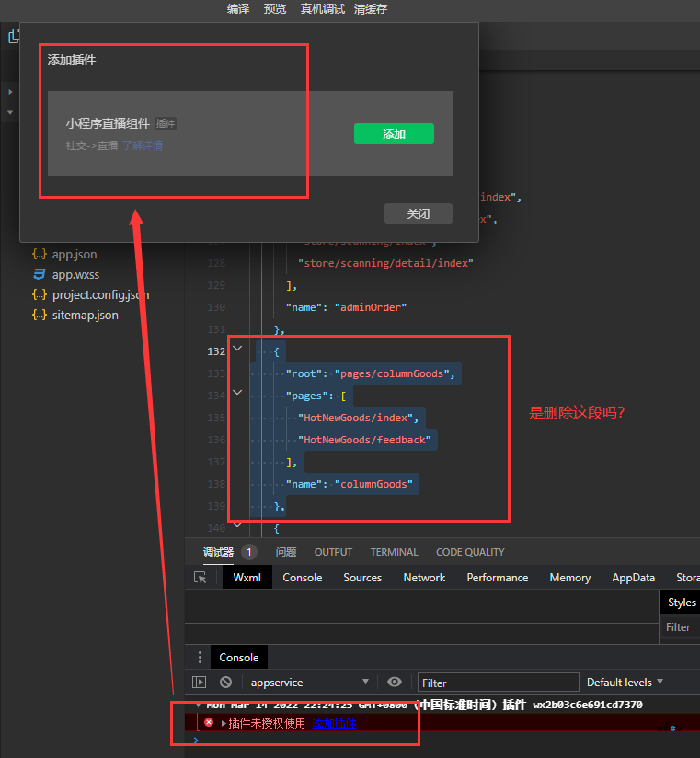
Task: Click the copy files icon at top left
Action: [14, 36]
